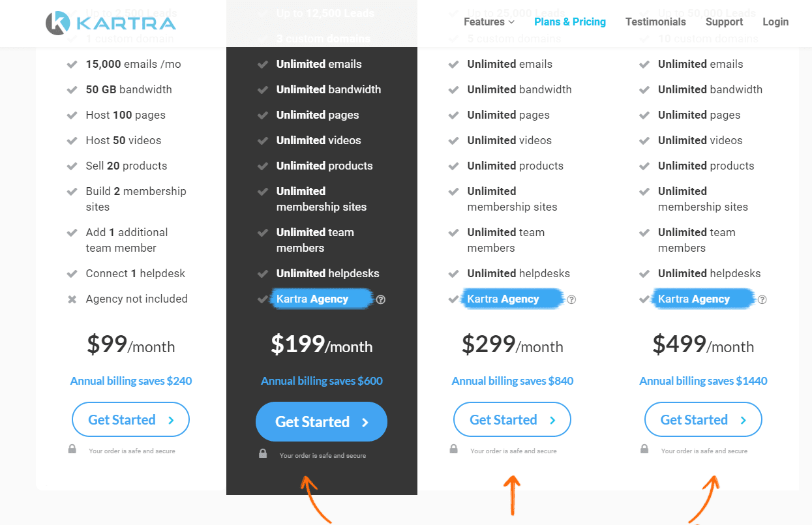Screen dimensions: 812x525
Task: Click checkmark beside 15,000 emails /mo
Action: tap(72, 64)
